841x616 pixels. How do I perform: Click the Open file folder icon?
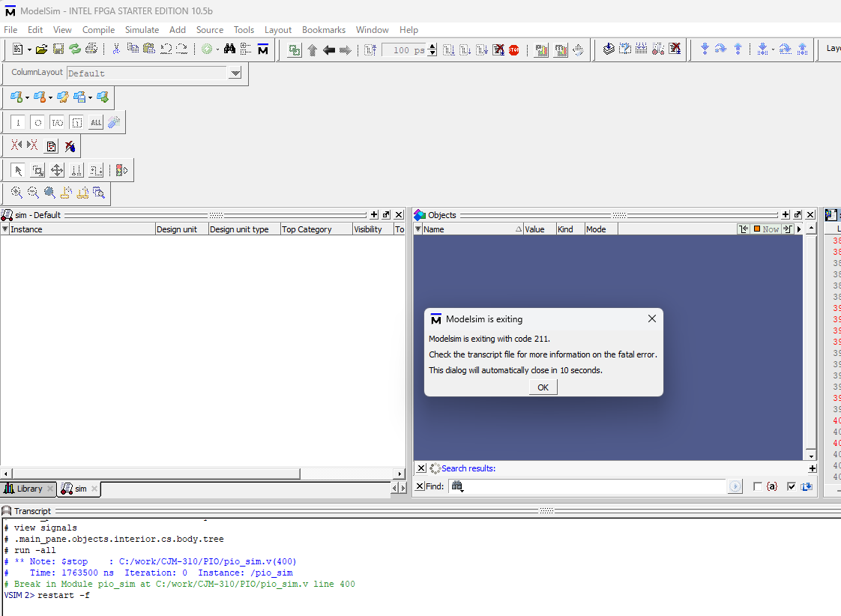(41, 50)
